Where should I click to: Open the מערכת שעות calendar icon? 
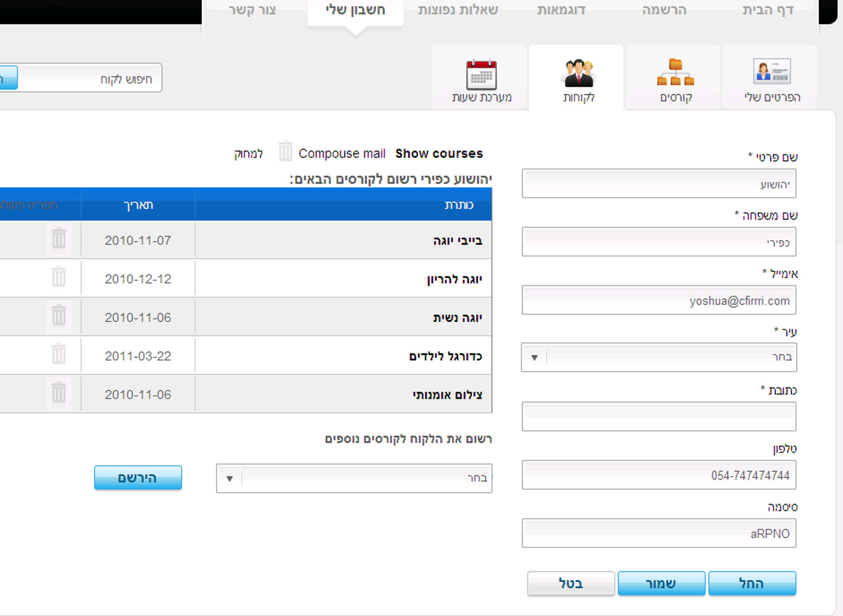(x=481, y=75)
